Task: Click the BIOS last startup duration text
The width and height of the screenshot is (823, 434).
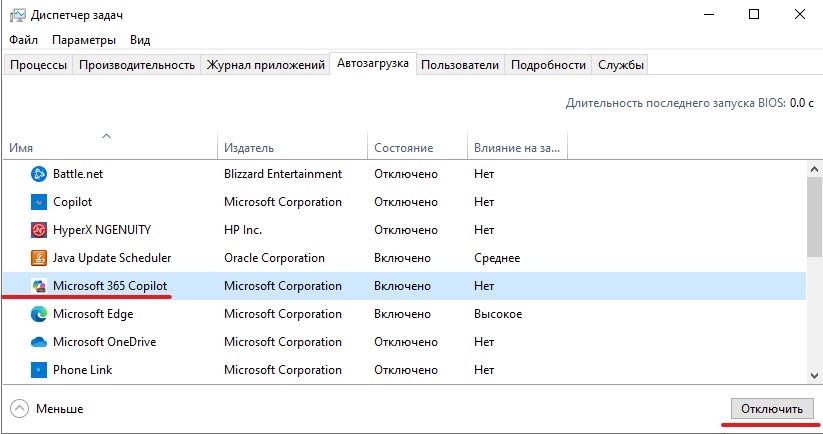Action: (690, 103)
